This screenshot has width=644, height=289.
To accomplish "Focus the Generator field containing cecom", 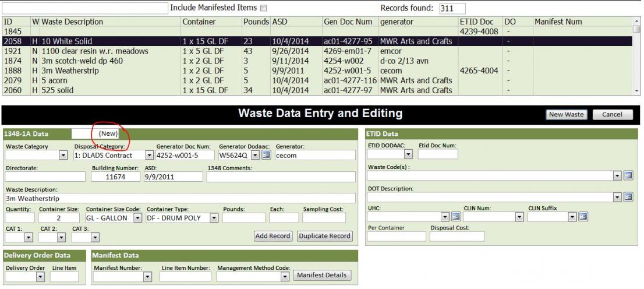I will [x=315, y=155].
